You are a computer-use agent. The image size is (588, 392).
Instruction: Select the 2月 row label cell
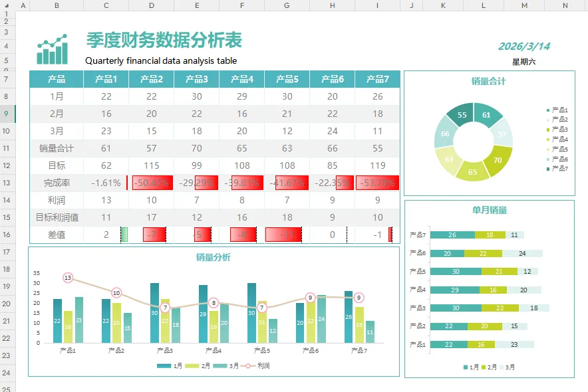point(57,114)
